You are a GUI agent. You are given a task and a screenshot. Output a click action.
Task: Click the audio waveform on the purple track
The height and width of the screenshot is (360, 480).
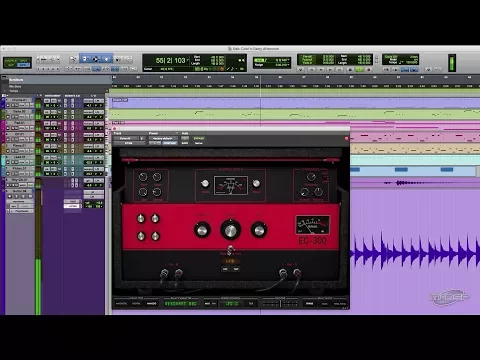click(415, 253)
